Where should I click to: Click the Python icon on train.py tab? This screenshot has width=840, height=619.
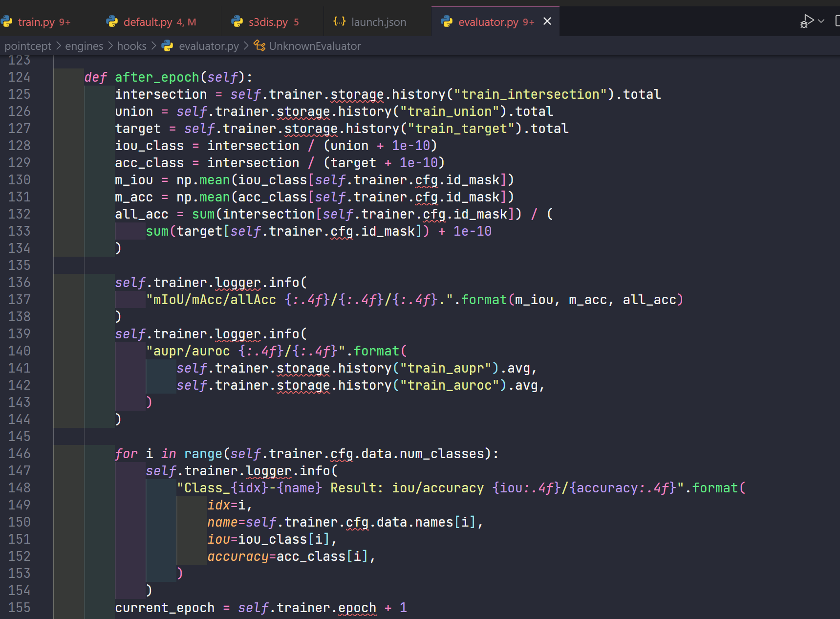click(7, 22)
